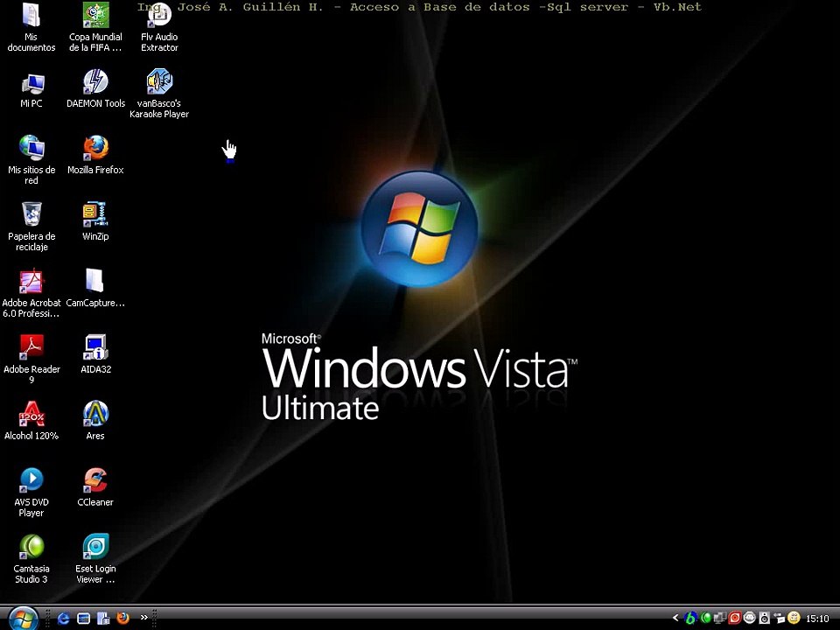Viewport: 840px width, 630px height.
Task: Click the blue-green 'b' tray icon
Action: [691, 619]
